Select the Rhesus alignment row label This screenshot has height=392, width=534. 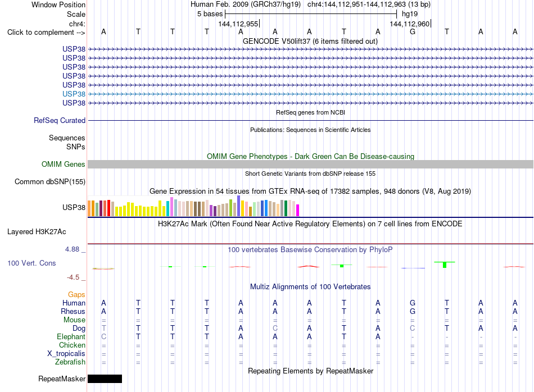click(x=73, y=311)
